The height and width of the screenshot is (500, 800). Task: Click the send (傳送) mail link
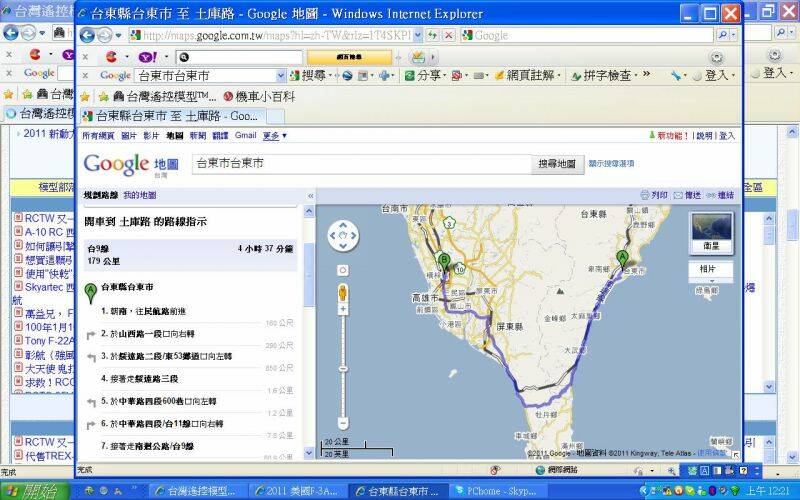coord(688,195)
